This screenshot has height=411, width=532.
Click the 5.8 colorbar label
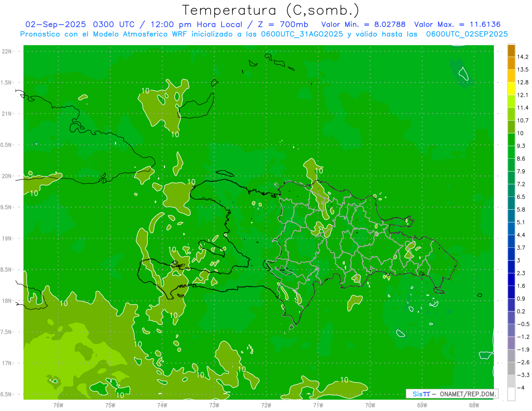522,209
